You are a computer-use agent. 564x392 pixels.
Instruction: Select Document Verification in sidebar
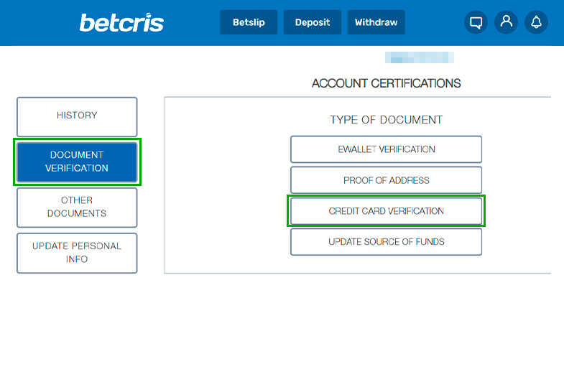77,162
